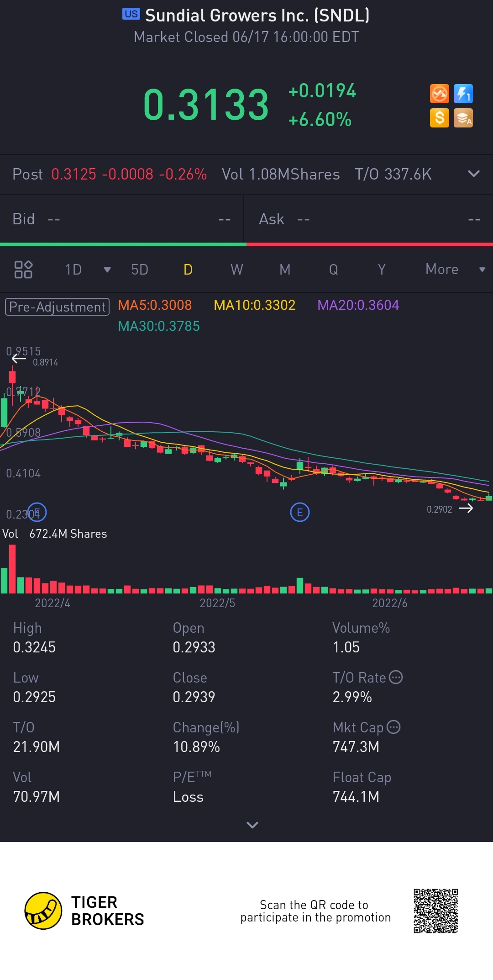
Task: Tap the tallest red volume bar
Action: click(x=12, y=569)
